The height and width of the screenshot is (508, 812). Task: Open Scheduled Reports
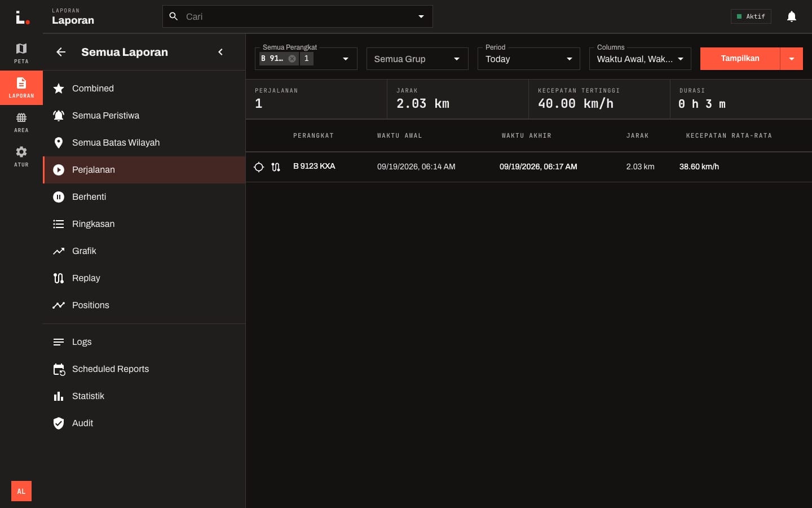(144, 369)
